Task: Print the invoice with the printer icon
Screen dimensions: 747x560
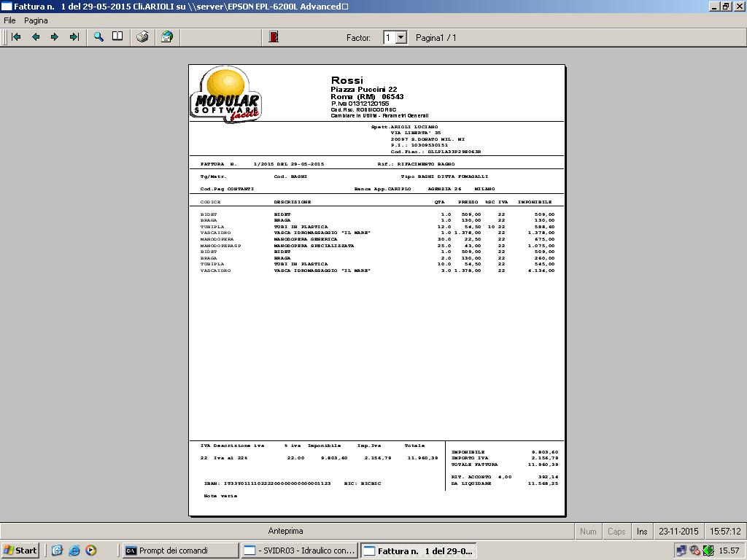Action: tap(142, 37)
